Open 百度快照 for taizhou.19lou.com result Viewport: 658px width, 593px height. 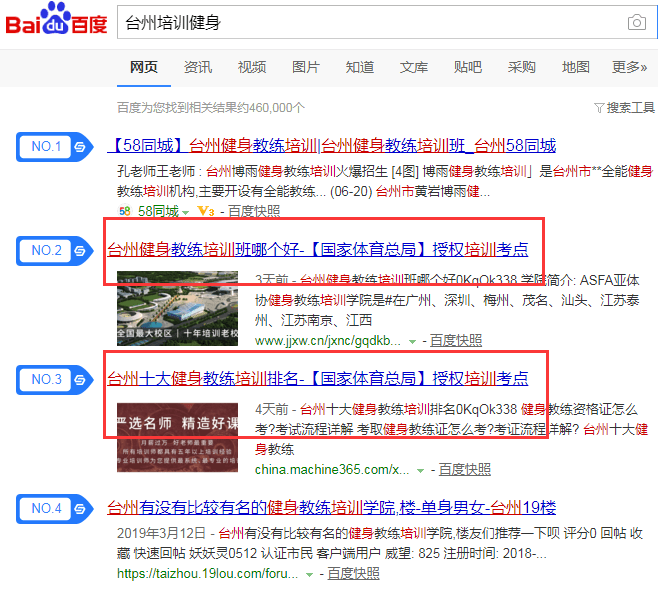pos(353,573)
